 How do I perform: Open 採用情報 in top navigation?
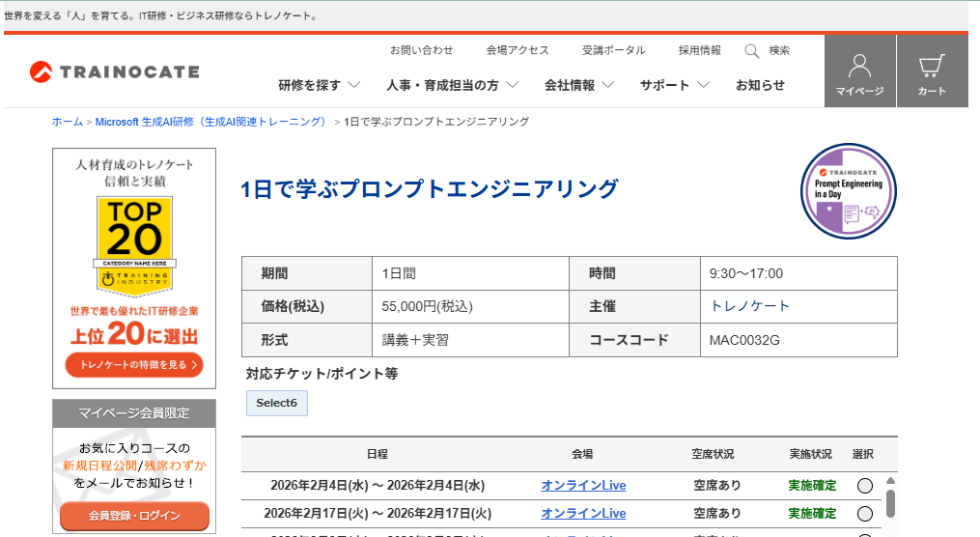pyautogui.click(x=699, y=50)
